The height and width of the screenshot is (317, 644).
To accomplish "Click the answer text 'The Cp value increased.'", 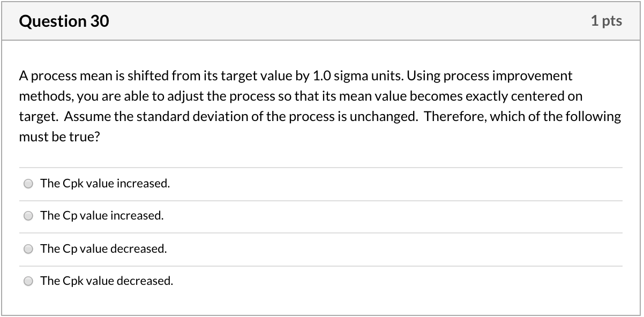I will coord(102,216).
